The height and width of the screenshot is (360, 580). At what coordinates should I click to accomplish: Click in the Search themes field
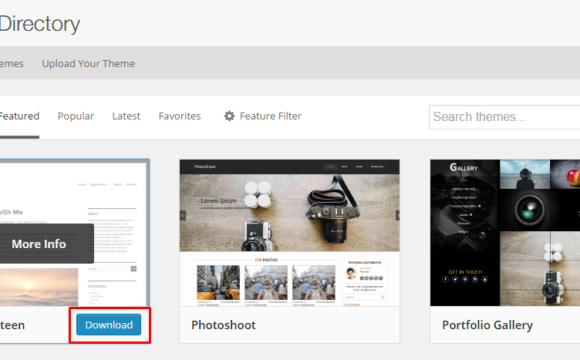pyautogui.click(x=505, y=117)
